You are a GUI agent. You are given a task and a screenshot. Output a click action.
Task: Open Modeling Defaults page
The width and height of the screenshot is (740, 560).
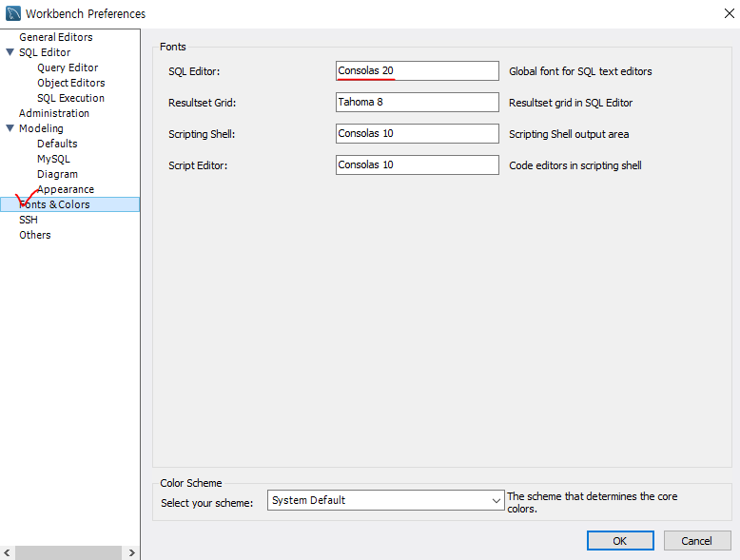point(57,144)
